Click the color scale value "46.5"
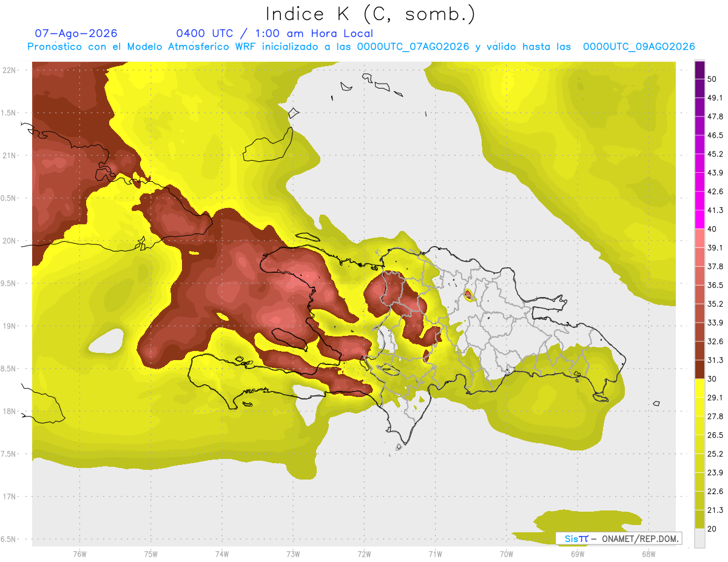This screenshot has height=562, width=728. (715, 135)
